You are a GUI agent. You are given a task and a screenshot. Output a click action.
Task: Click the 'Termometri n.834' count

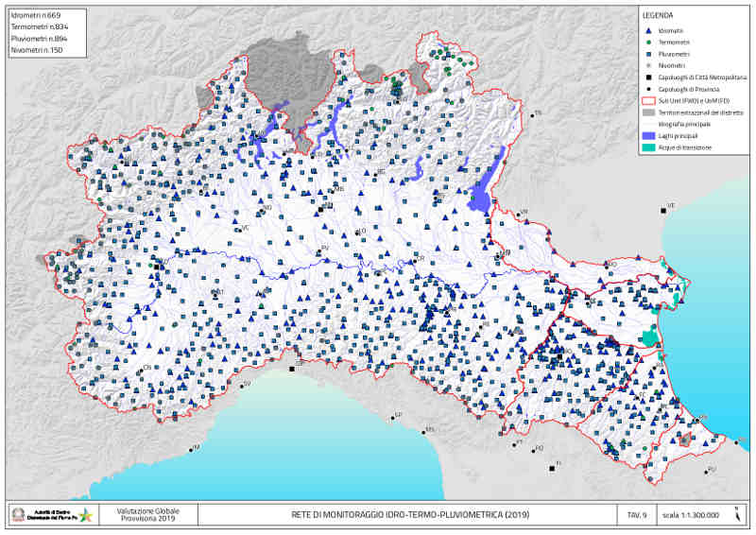40,27
